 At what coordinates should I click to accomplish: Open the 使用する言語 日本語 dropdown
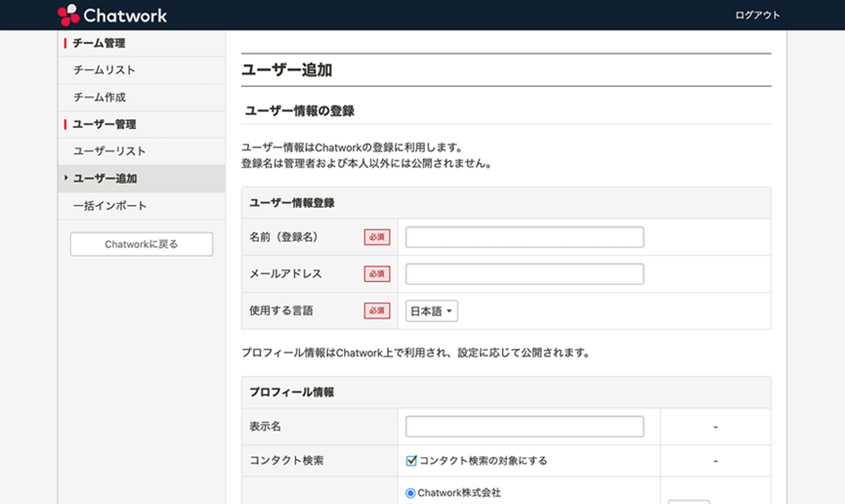[432, 311]
